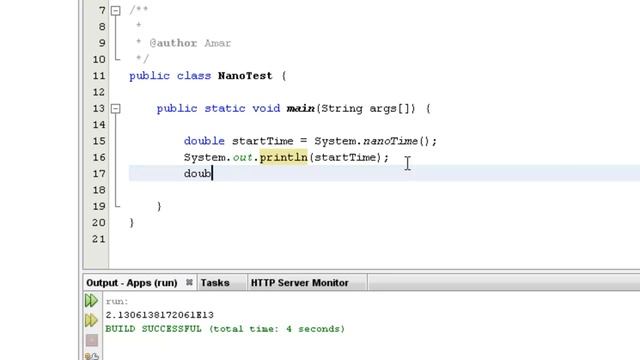640x360 pixels.
Task: Click line number 11 in the gutter
Action: pos(99,76)
